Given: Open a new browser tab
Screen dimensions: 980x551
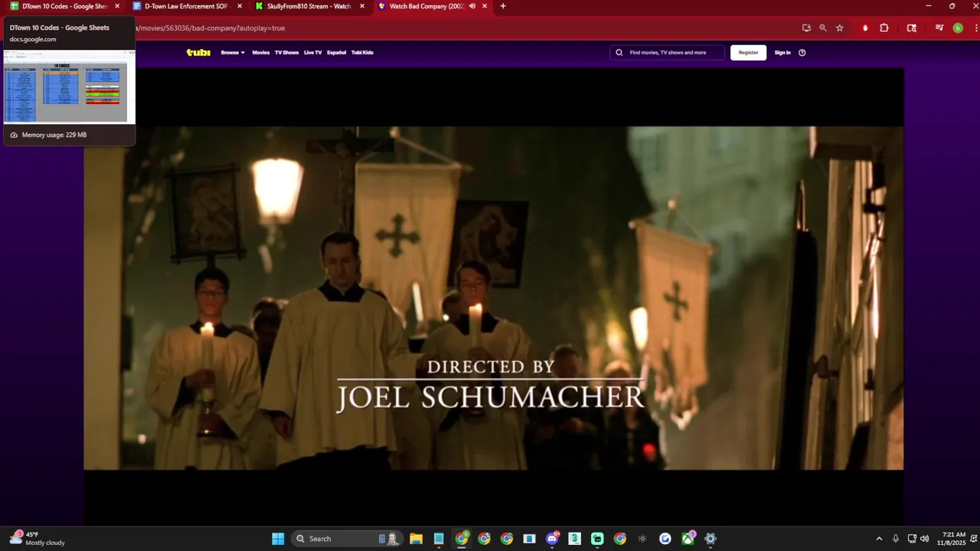Looking at the screenshot, I should click(503, 6).
